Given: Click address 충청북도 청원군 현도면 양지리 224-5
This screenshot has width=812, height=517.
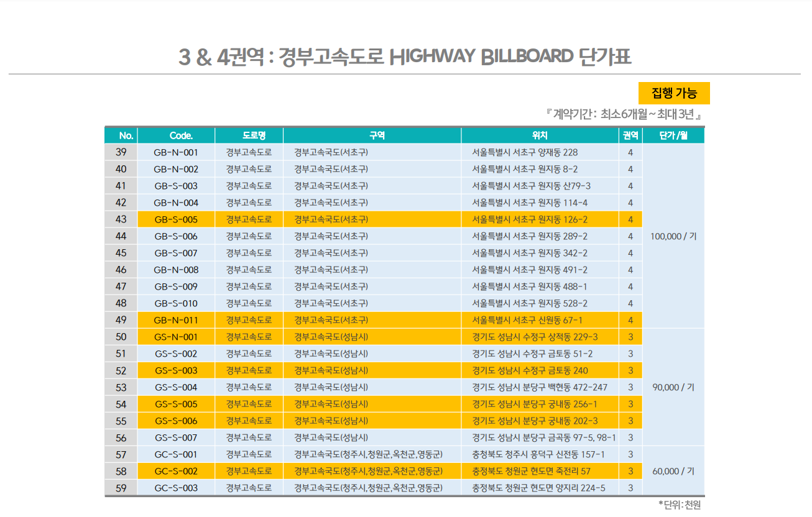Looking at the screenshot, I should click(538, 488).
